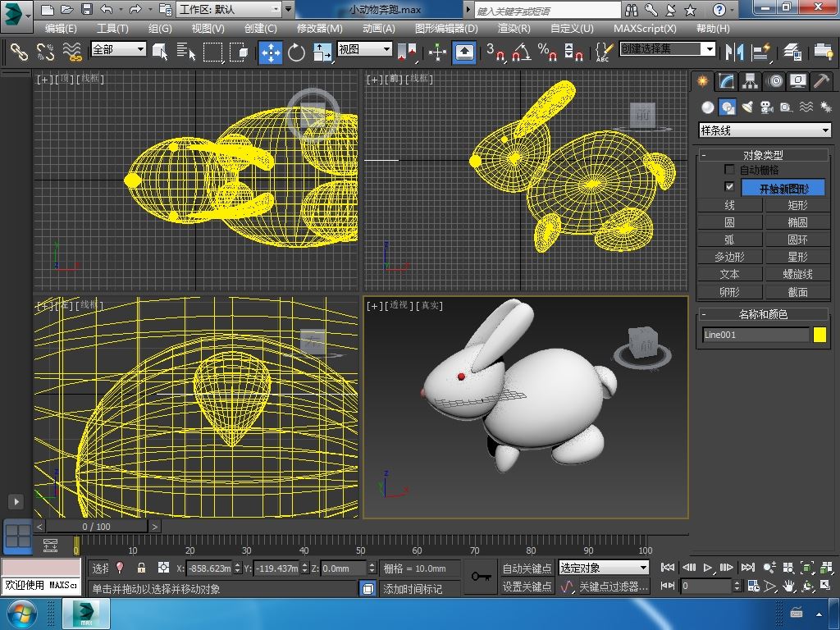
Task: Toggle the 3D Snaps button
Action: tap(495, 52)
